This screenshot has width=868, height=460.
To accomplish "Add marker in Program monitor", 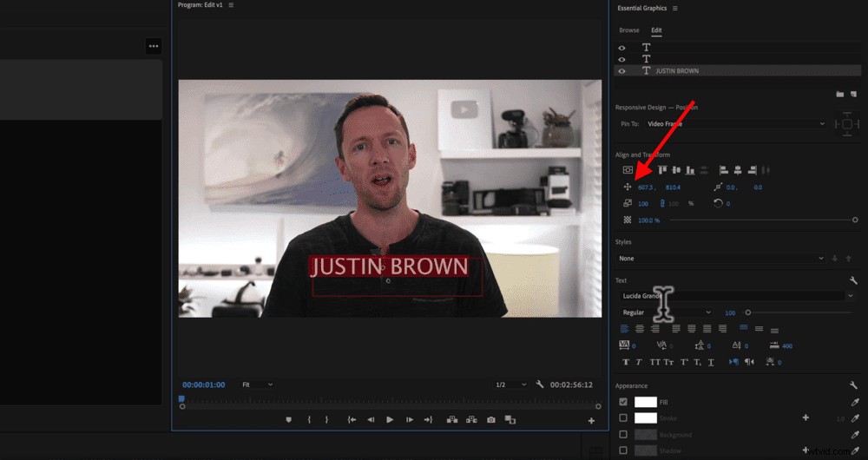I will tap(288, 420).
